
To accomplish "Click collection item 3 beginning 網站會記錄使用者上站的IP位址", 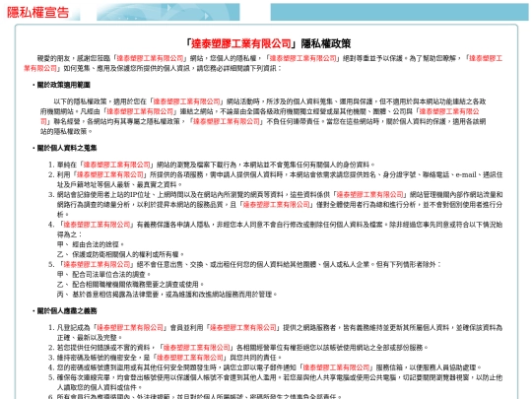I will click(280, 204).
